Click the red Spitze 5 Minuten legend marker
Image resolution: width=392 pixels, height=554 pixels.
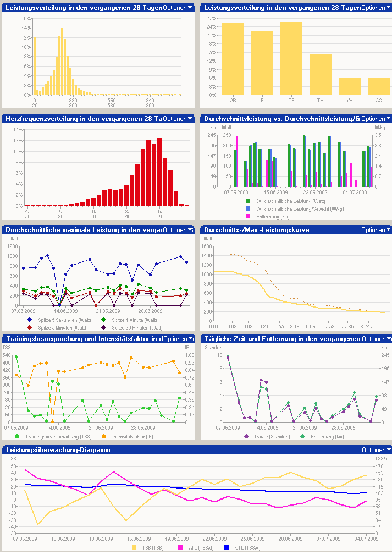tap(30, 327)
